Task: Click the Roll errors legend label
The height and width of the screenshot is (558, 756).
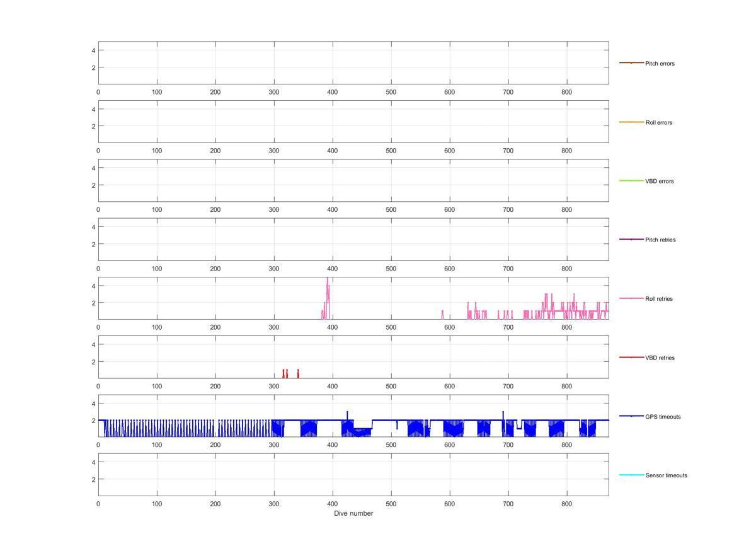Action: click(658, 122)
